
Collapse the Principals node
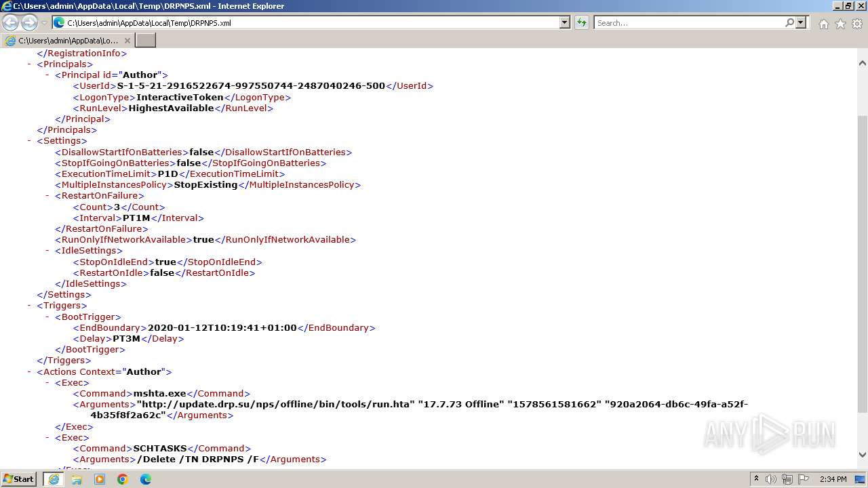[x=29, y=64]
